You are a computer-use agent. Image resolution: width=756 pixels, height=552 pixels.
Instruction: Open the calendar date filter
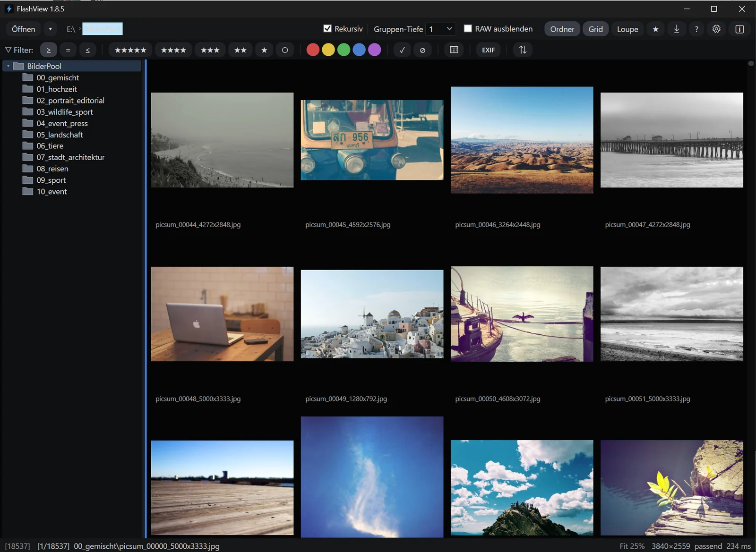coord(454,50)
